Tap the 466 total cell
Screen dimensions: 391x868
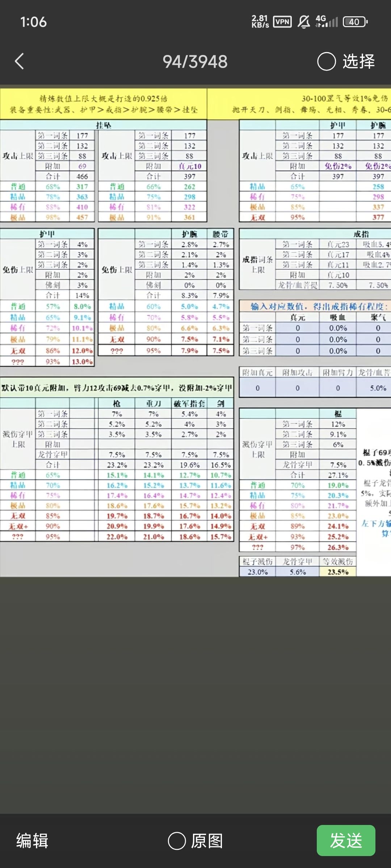point(82,176)
